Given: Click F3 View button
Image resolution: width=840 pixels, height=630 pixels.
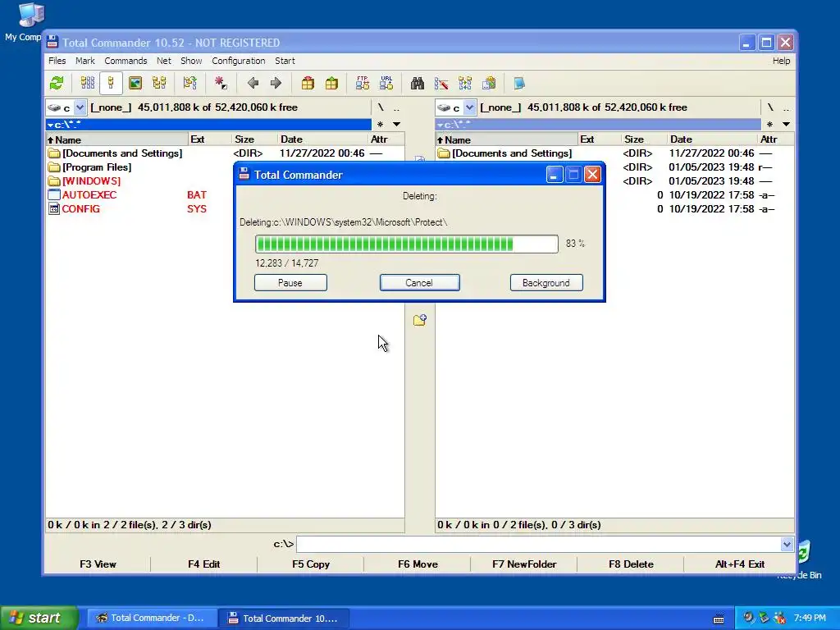Looking at the screenshot, I should tap(98, 564).
